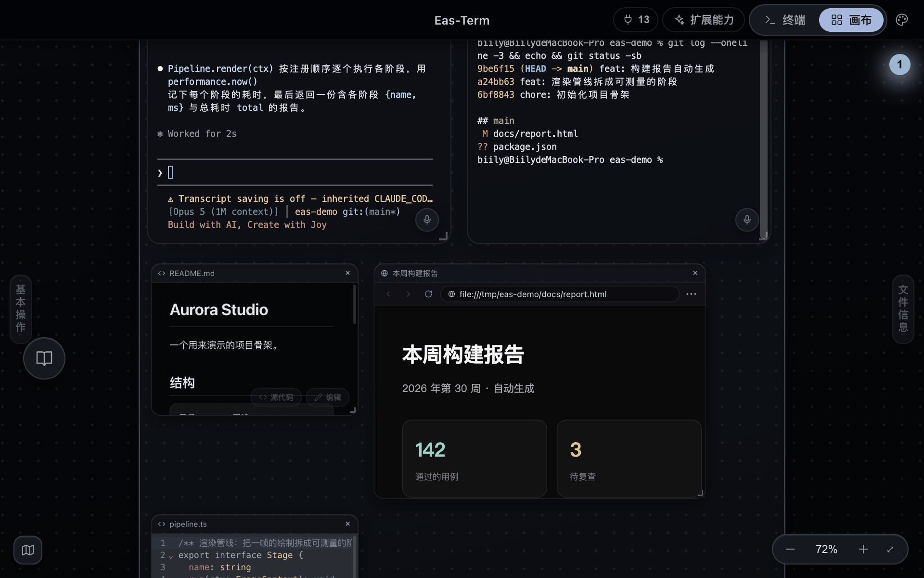Click commit hash 6bf8843
This screenshot has height=578, width=924.
click(x=496, y=95)
